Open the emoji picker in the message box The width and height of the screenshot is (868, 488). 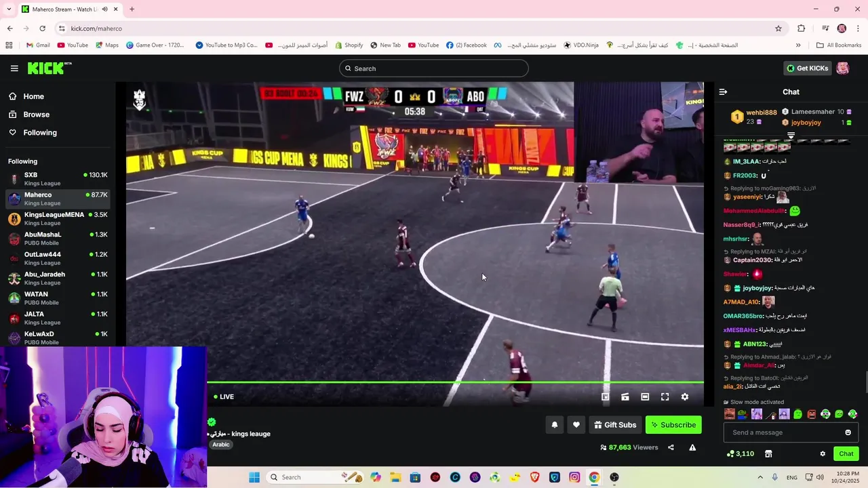coord(848,432)
